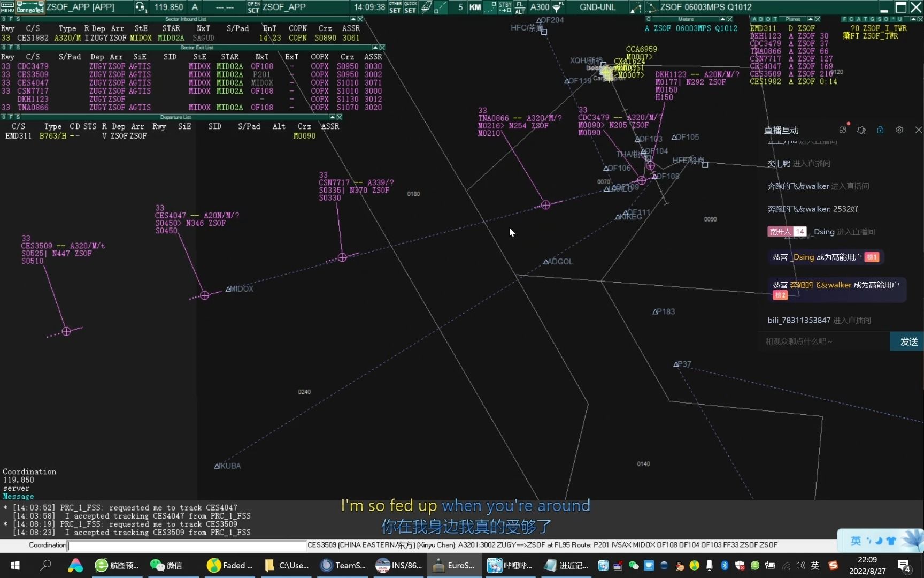Screen dimensions: 924x578
Task: Collapse the Sector Inbound List
Action: pyautogui.click(x=353, y=19)
